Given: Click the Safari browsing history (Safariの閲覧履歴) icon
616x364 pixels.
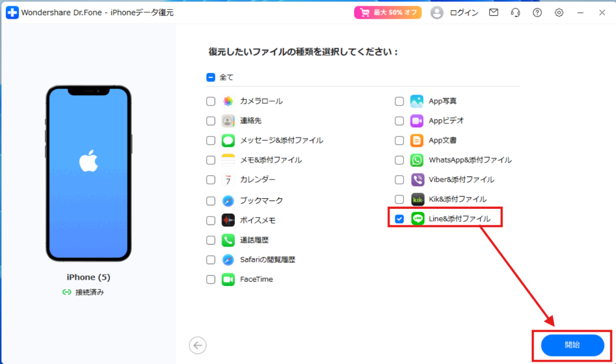Looking at the screenshot, I should (228, 260).
